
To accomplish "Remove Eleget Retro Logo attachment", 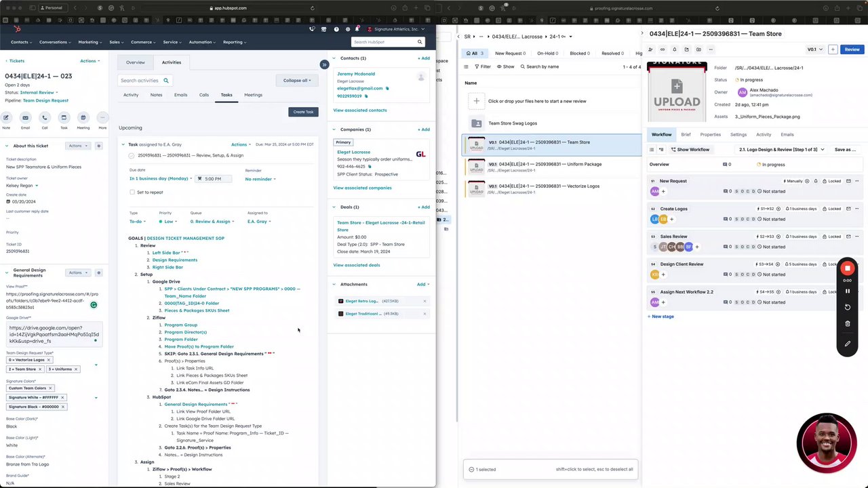I will pos(425,301).
